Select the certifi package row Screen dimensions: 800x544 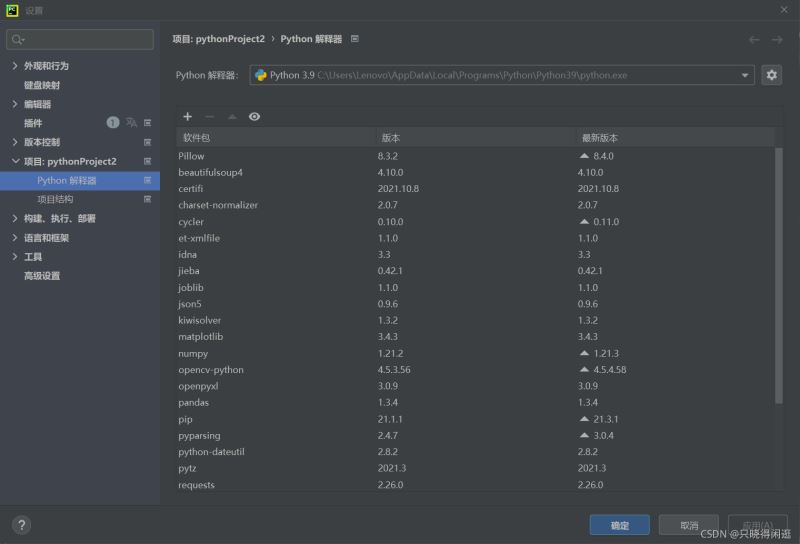pyautogui.click(x=476, y=189)
